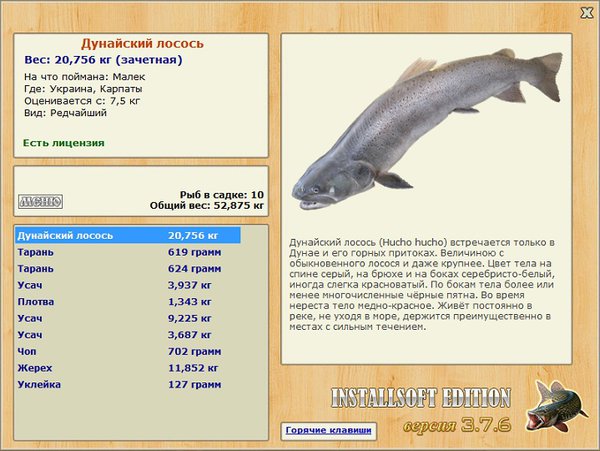
Task: Click the pike logo icon
Action: coord(557,407)
